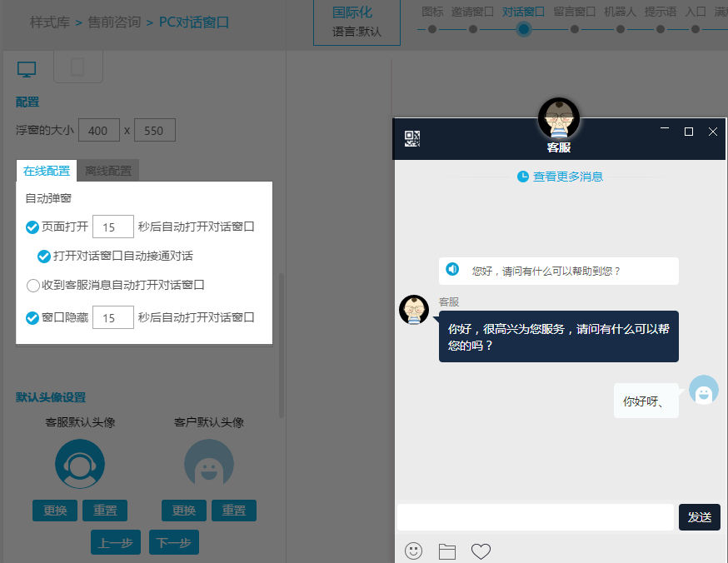Go to the 提示语 step
This screenshot has height=563, width=728.
coord(661,12)
